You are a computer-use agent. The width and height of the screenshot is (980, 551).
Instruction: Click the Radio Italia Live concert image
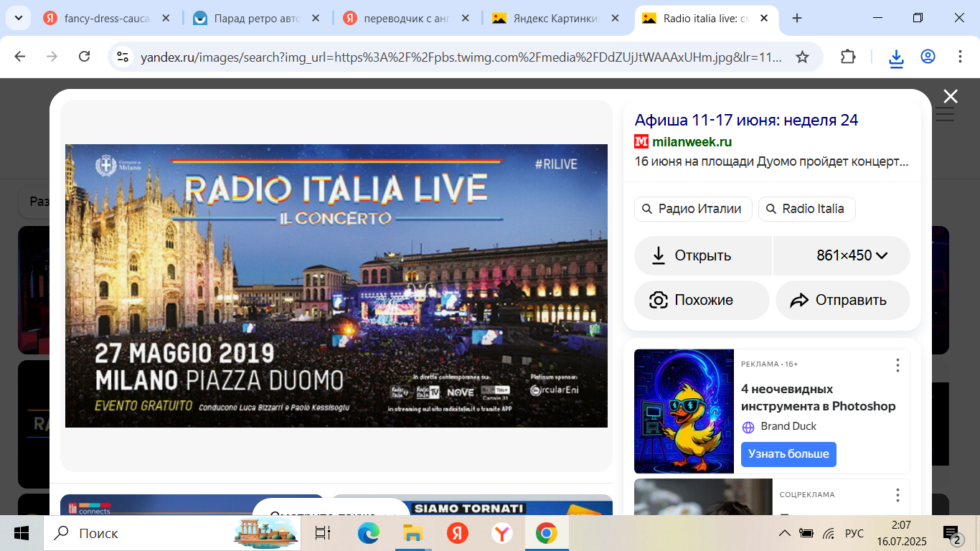(336, 286)
